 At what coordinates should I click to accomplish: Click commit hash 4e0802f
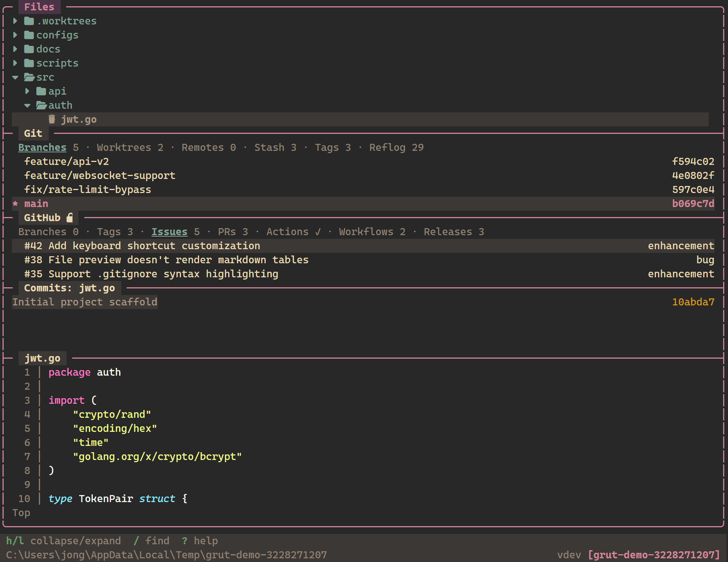tap(693, 176)
